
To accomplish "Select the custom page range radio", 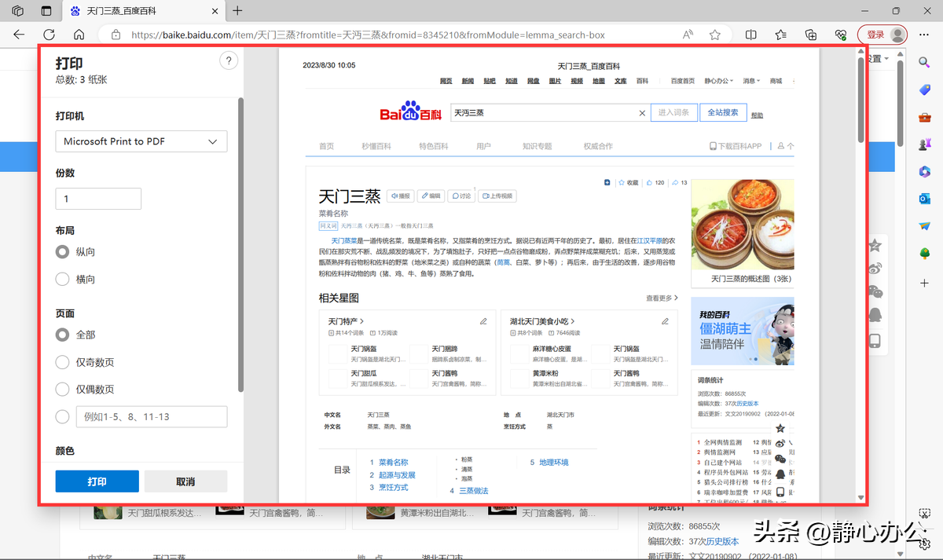I will (63, 417).
